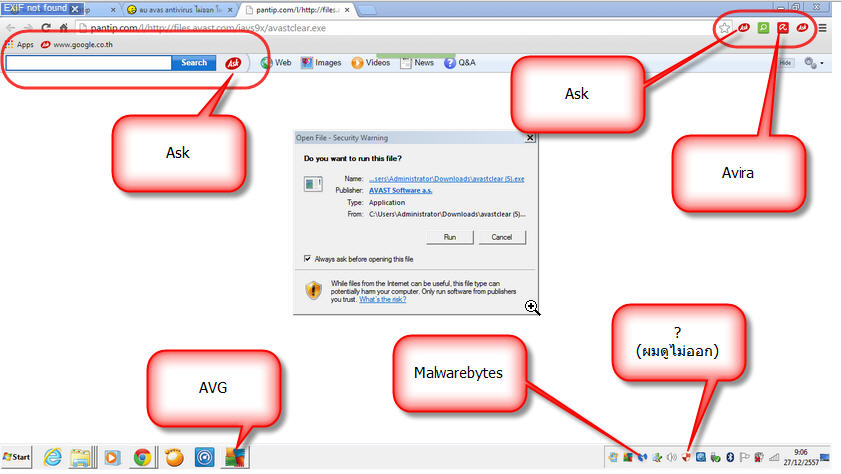The image size is (841, 474).
Task: Click the Run button in the dialog
Action: pos(449,237)
